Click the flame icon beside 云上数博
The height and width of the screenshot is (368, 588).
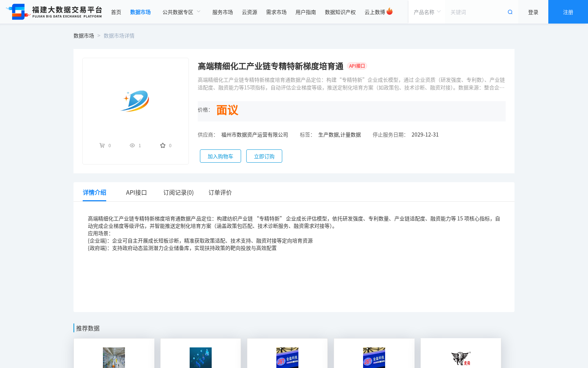coord(390,11)
